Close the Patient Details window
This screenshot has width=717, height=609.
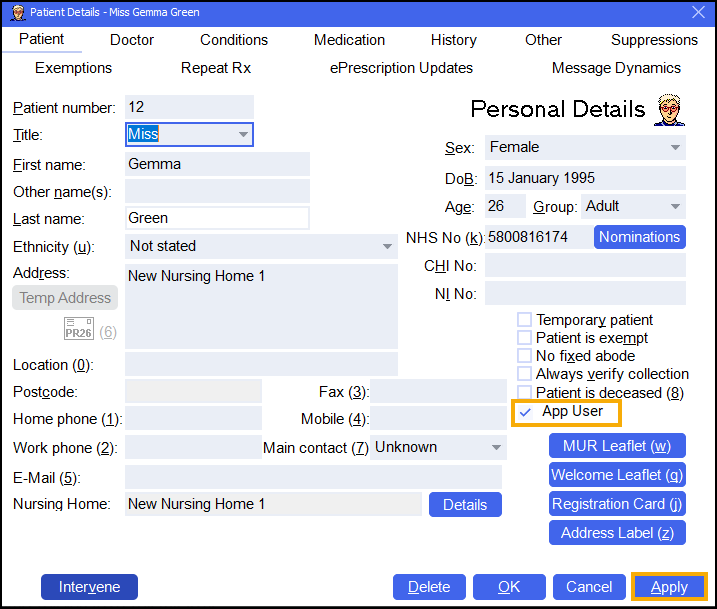click(x=699, y=12)
